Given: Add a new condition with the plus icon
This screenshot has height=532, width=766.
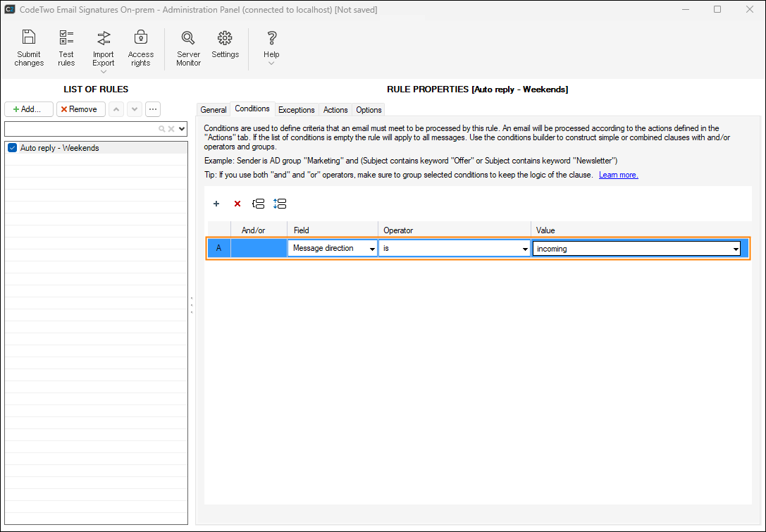Looking at the screenshot, I should (x=216, y=204).
